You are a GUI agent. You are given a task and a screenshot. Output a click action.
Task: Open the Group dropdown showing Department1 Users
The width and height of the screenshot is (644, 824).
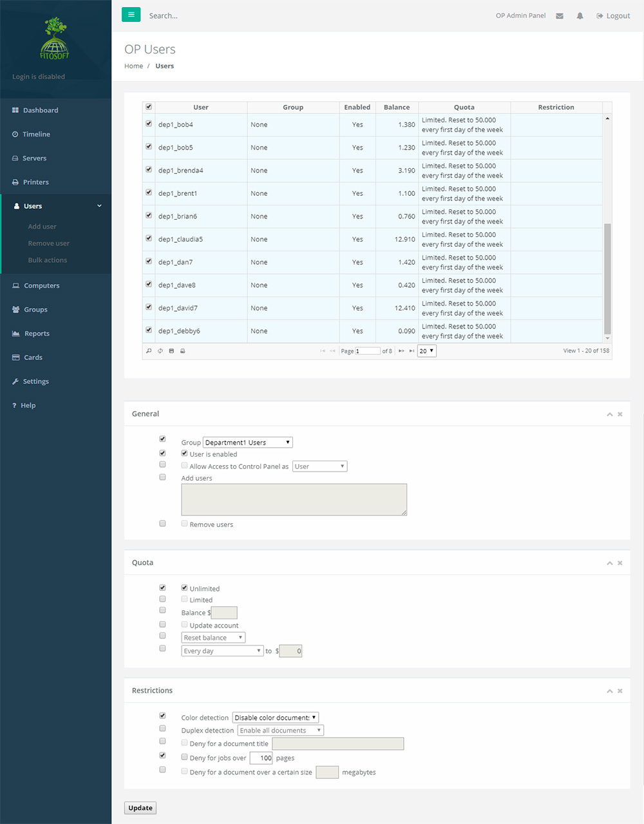coord(248,443)
